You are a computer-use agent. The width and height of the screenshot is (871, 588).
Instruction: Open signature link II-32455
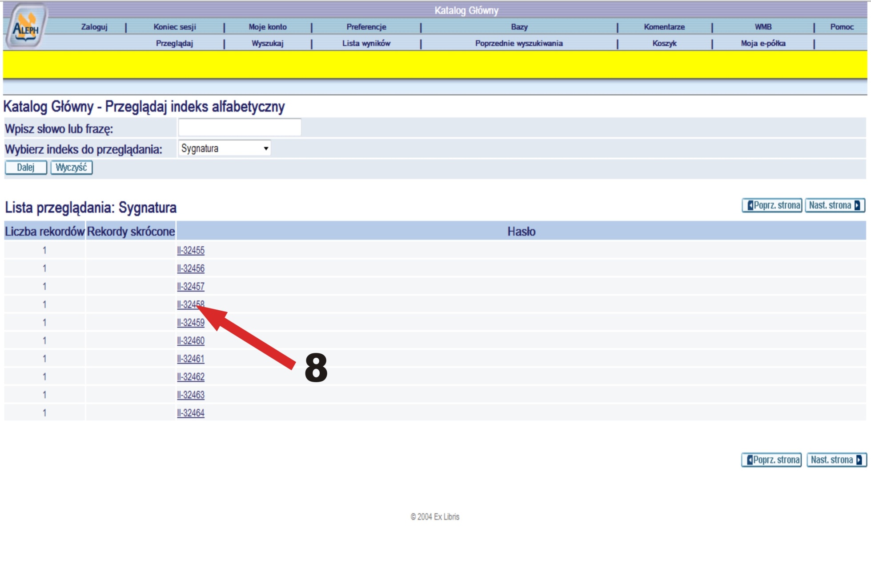191,250
